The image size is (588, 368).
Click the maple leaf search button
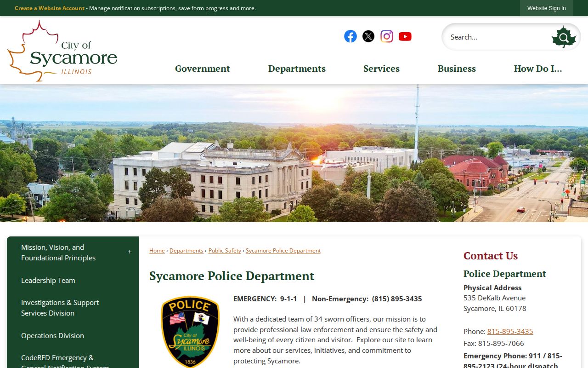564,37
